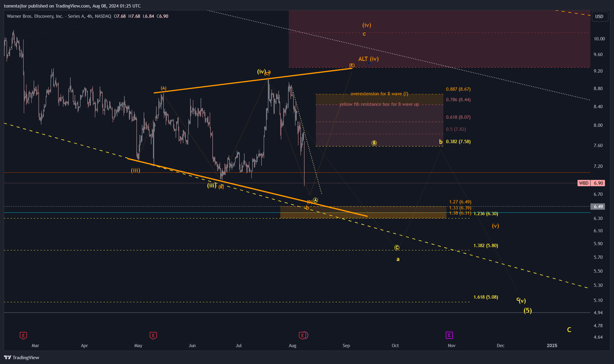This screenshot has height=364, width=614.
Task: Click the 8.00 price axis label
Action: point(598,125)
